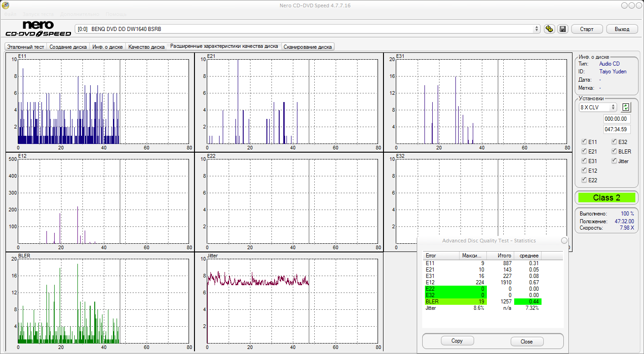The width and height of the screenshot is (644, 354).
Task: Click the save (floppy disk) icon
Action: (x=563, y=29)
